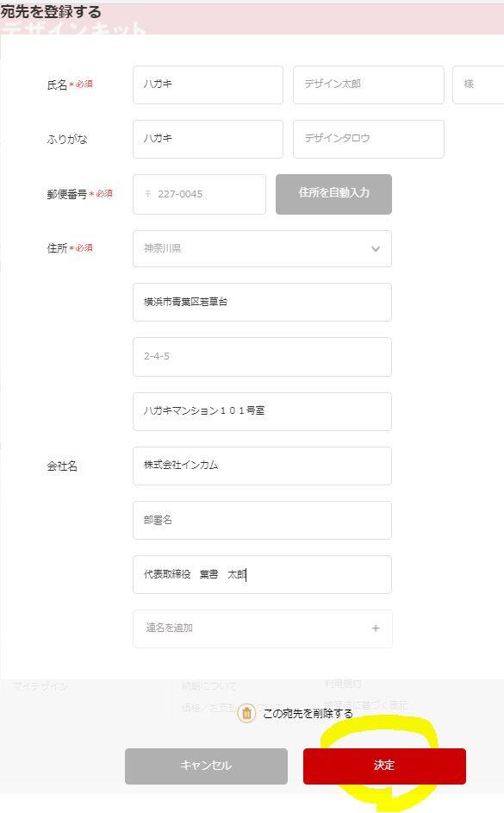
Task: Focus the last name field containing ハガキ
Action: click(x=208, y=84)
